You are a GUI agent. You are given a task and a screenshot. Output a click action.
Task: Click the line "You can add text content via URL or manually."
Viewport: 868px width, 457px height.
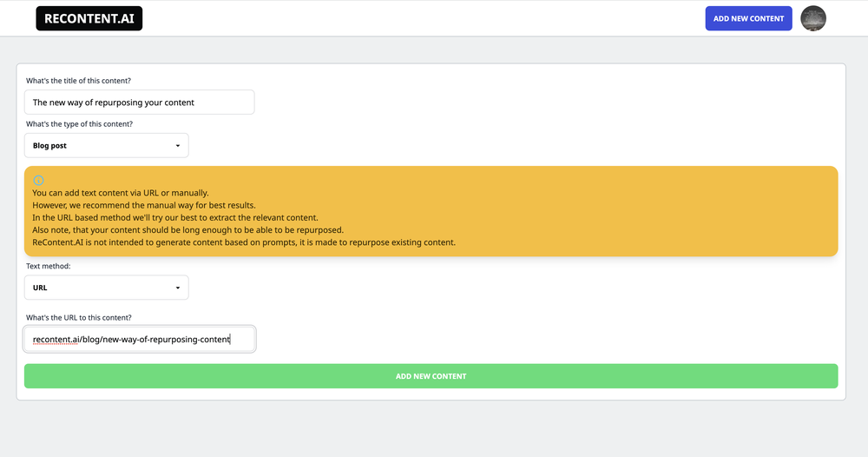pyautogui.click(x=121, y=193)
